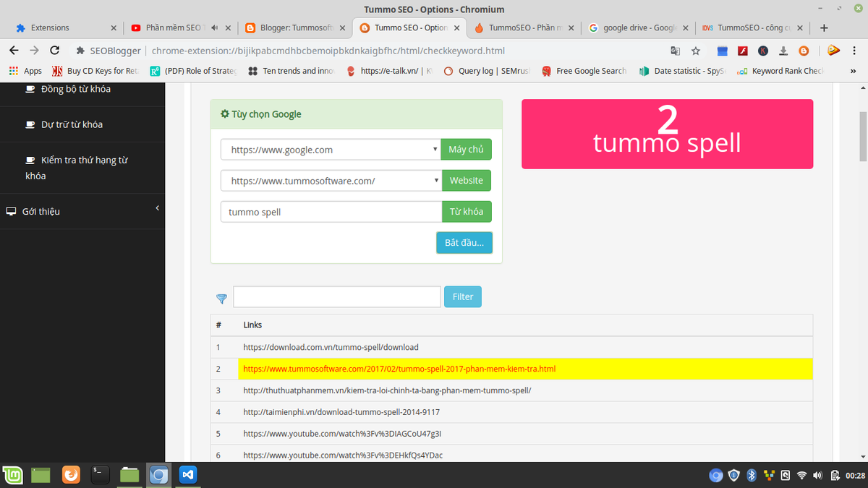The height and width of the screenshot is (488, 868).
Task: Show more bookmarks with the chevron
Action: pyautogui.click(x=854, y=71)
